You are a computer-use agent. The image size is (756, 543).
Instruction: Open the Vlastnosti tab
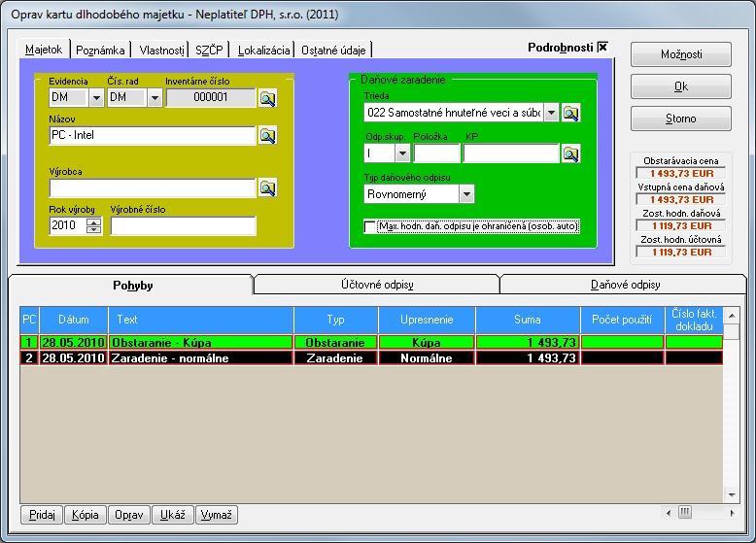coord(161,51)
